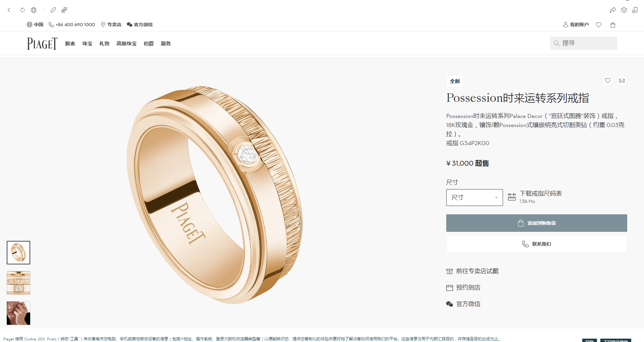Go back using browser back arrow
644x342 pixels.
coord(9,10)
